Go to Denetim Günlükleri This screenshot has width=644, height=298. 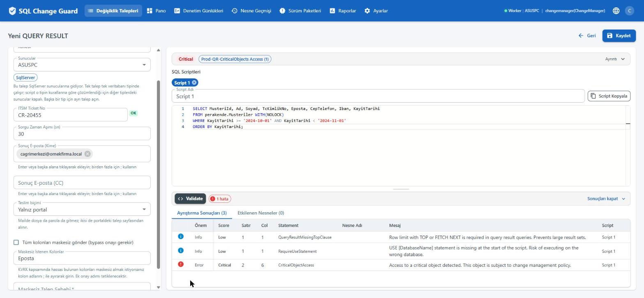pos(198,11)
